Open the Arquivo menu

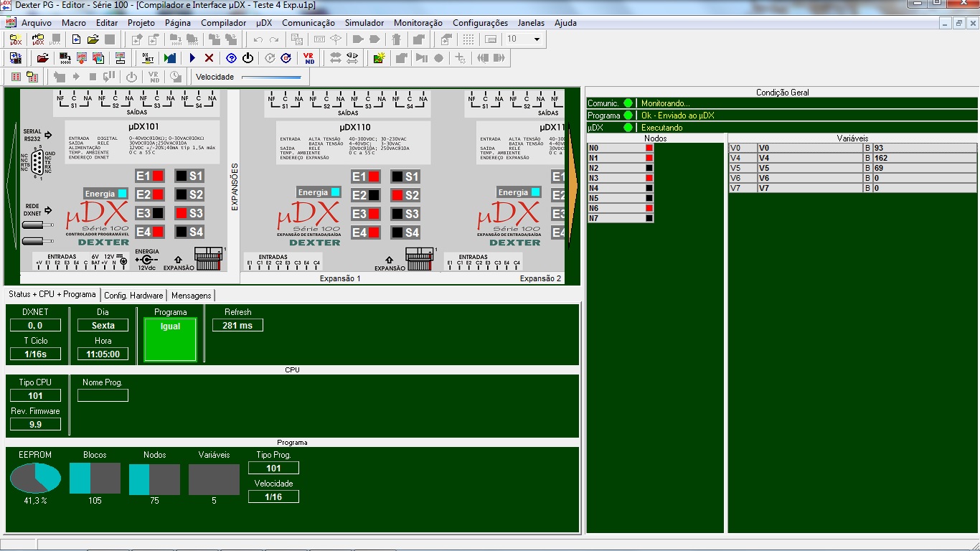[x=36, y=23]
